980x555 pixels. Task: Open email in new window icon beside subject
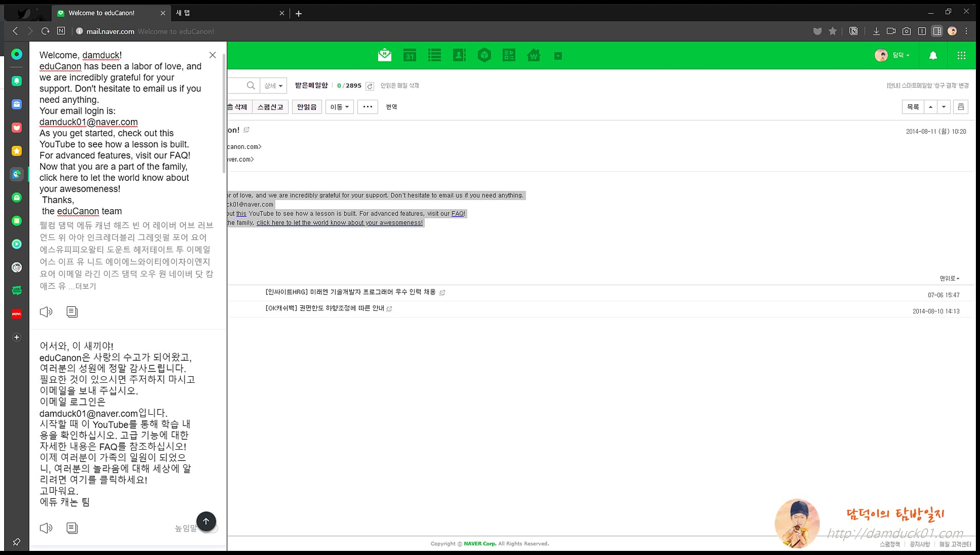(x=247, y=130)
